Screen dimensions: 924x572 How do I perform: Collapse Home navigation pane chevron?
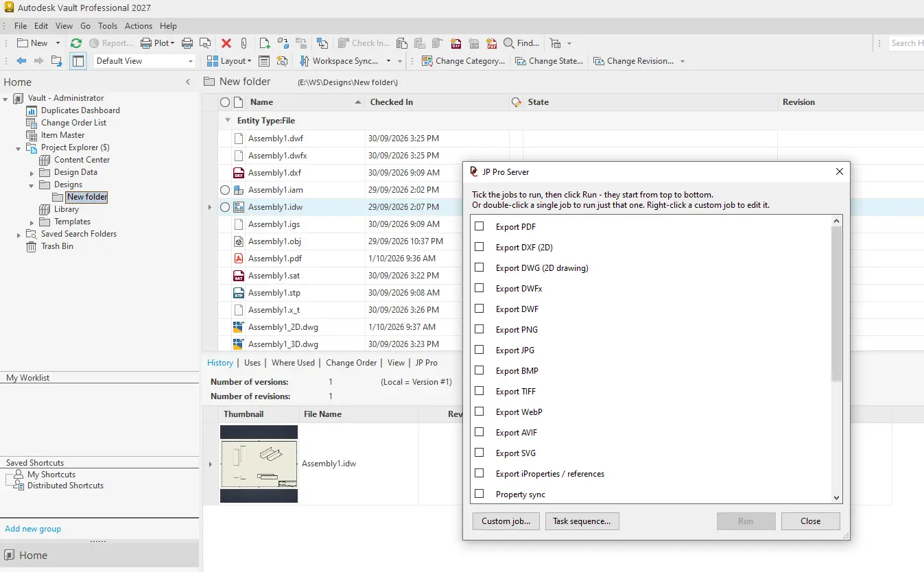pyautogui.click(x=189, y=82)
